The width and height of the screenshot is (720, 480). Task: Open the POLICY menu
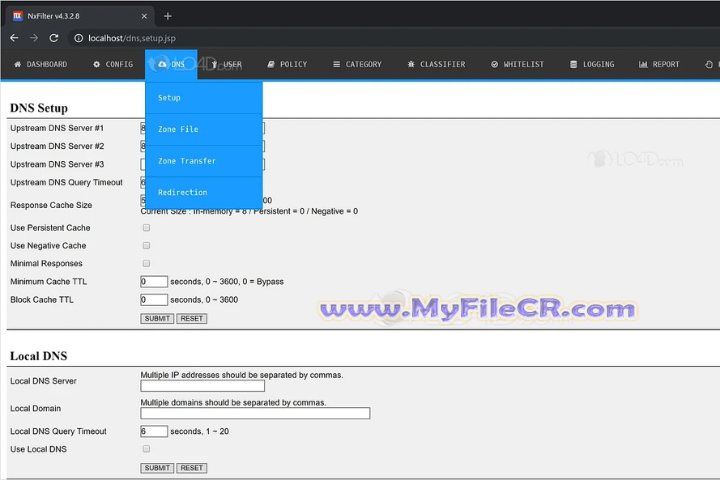coord(287,64)
